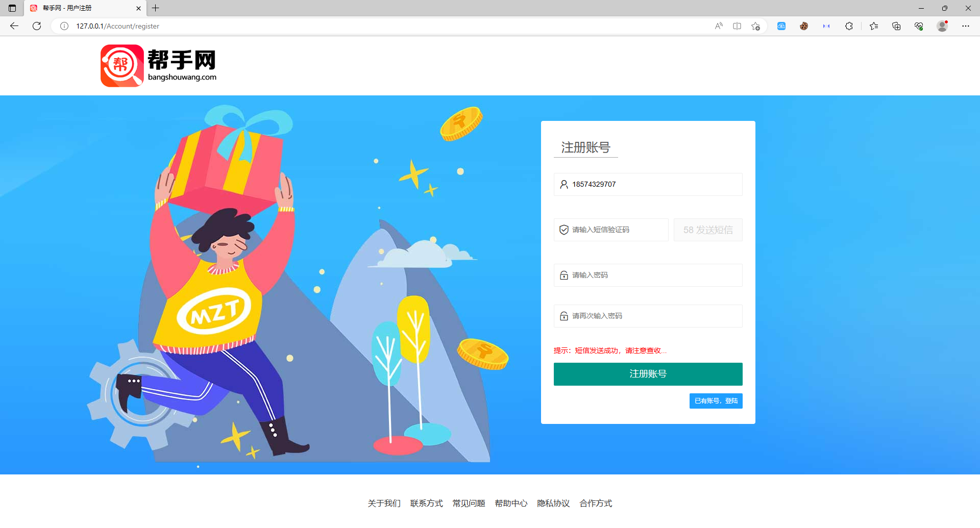Reload the page with refresh icon

pos(37,26)
